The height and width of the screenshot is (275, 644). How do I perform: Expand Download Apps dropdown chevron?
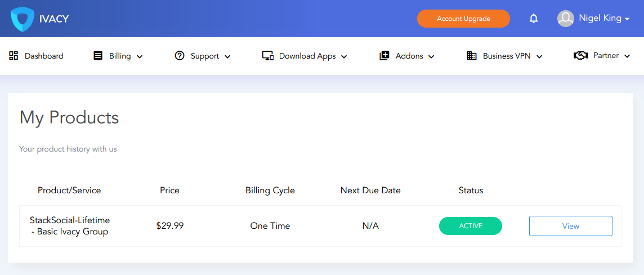tap(344, 57)
